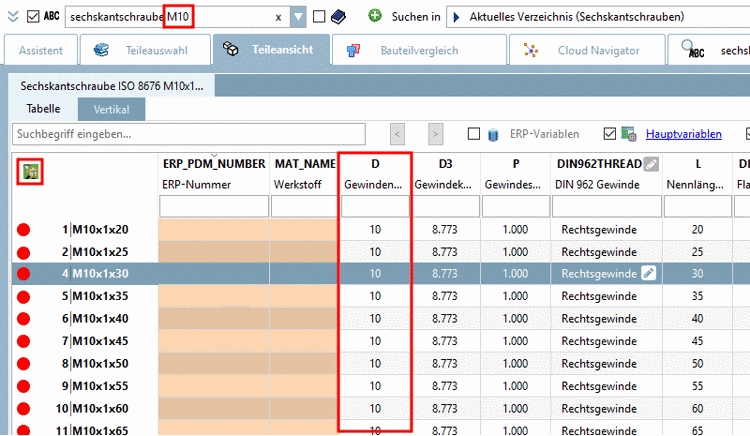This screenshot has height=436, width=750.
Task: Click the Bauteilvergleich icon
Action: [353, 50]
